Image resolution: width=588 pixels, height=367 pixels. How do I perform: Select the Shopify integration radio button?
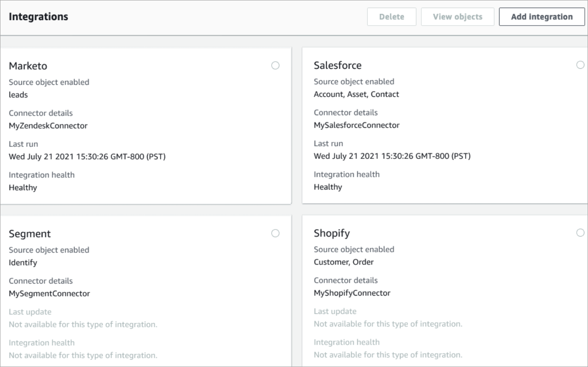pos(580,232)
